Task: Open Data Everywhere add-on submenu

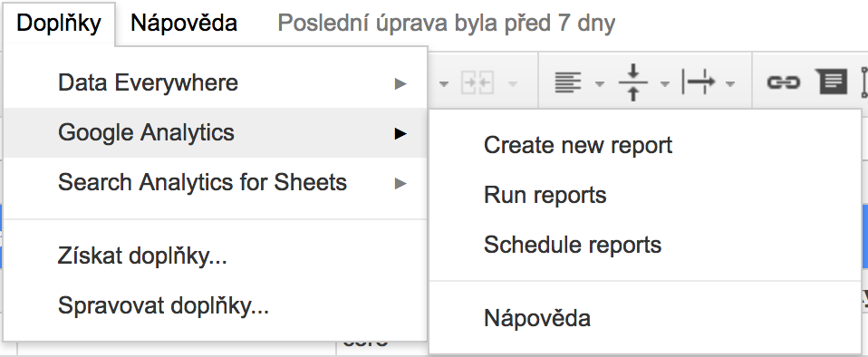Action: click(216, 83)
